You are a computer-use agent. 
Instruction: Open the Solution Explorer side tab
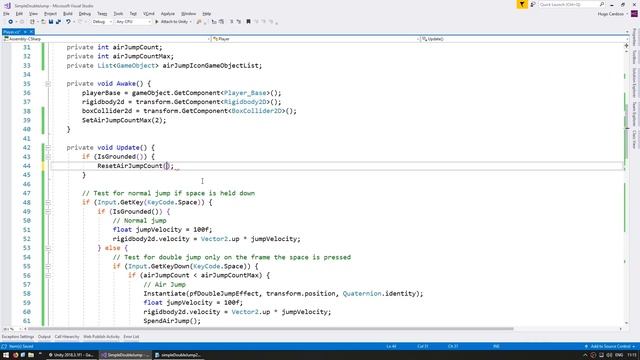[x=634, y=83]
